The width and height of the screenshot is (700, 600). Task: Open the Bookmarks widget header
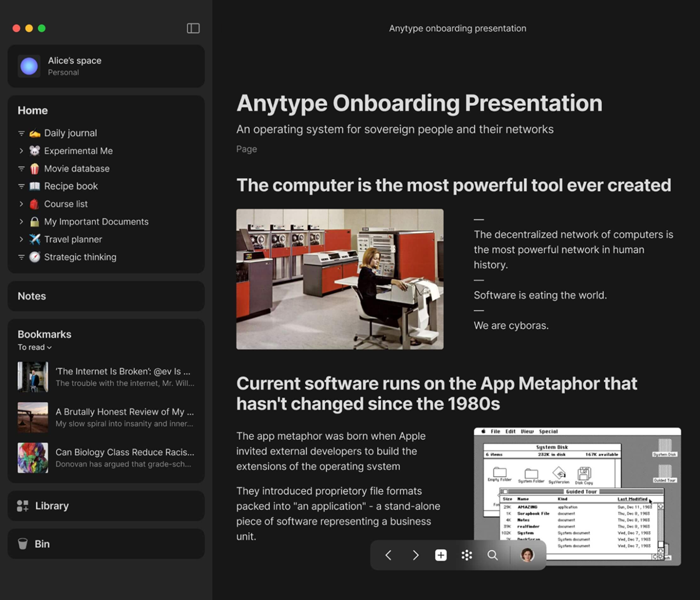pyautogui.click(x=45, y=334)
